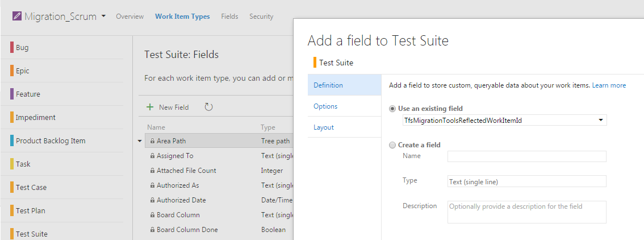Select the Product Backlog Item work item type
The image size is (644, 240).
pyautogui.click(x=50, y=141)
